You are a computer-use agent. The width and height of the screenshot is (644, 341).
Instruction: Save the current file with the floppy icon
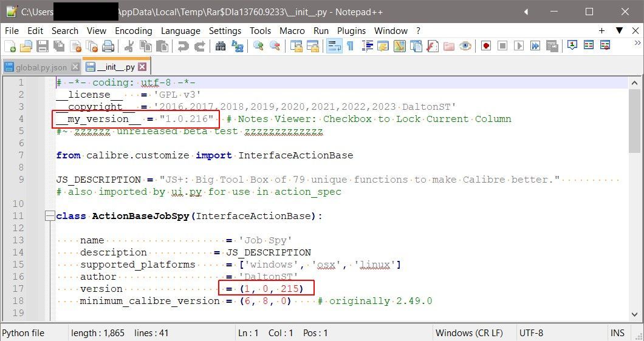point(43,46)
